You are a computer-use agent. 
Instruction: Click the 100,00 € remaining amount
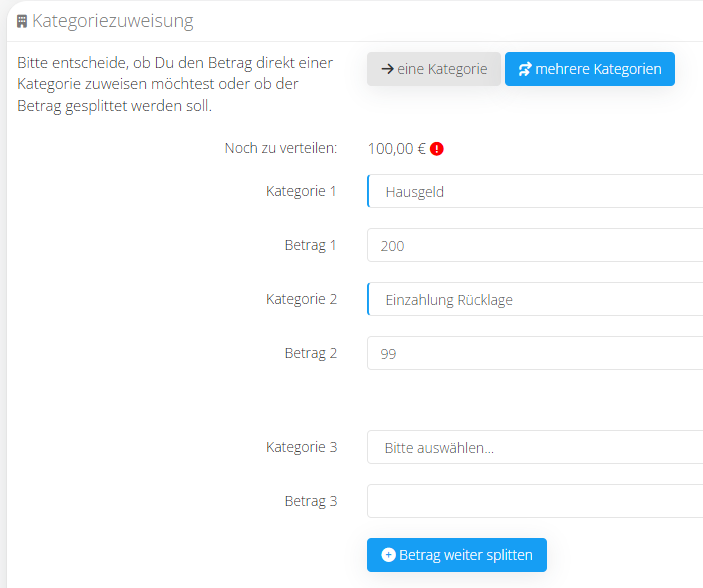[x=397, y=148]
